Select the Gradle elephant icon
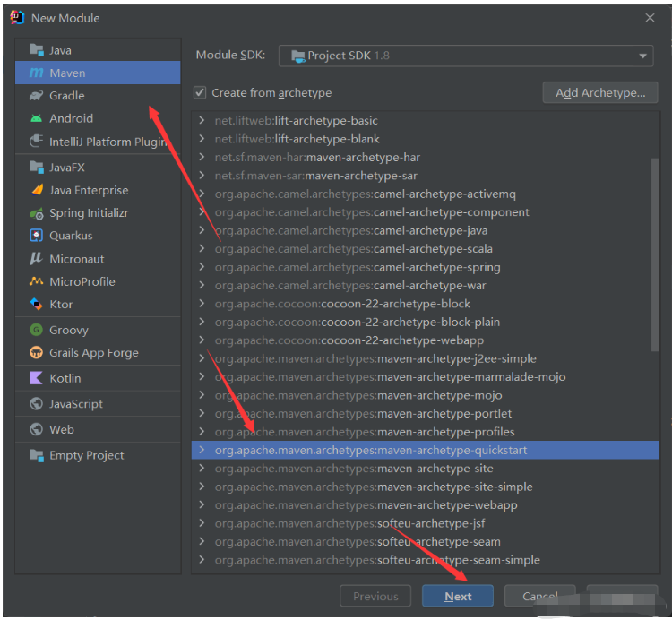This screenshot has height=620, width=672. coord(36,96)
